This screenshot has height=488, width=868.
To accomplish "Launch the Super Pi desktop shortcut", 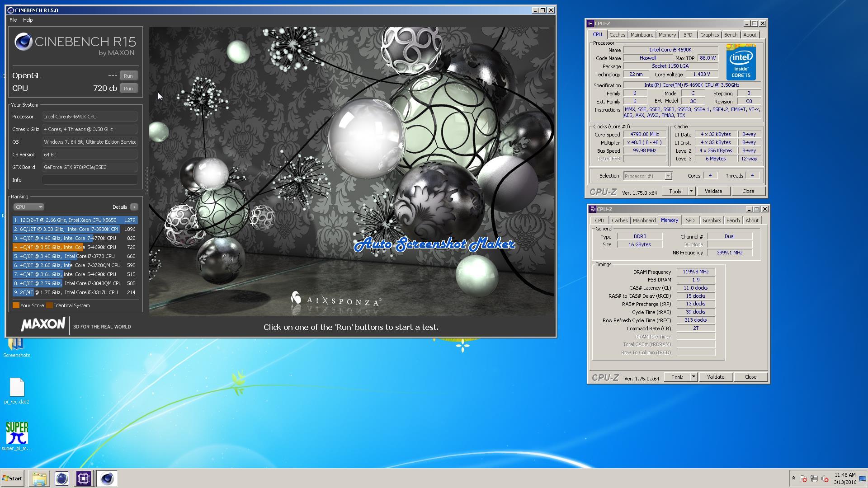I will click(x=17, y=436).
